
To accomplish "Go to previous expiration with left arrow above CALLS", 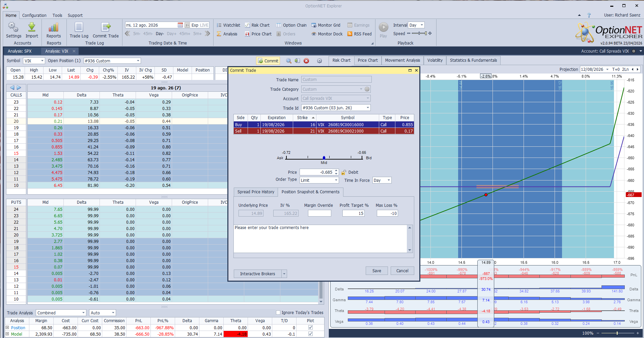I will (x=12, y=87).
